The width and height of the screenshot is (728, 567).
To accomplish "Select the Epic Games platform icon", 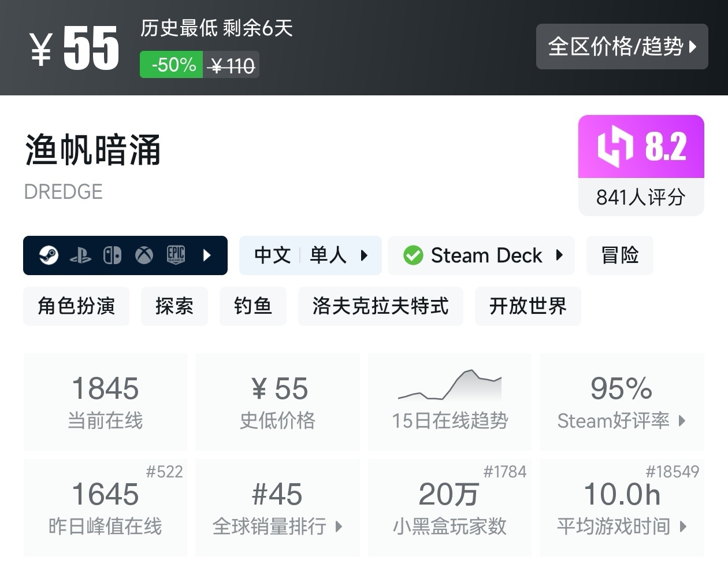I will 175,255.
